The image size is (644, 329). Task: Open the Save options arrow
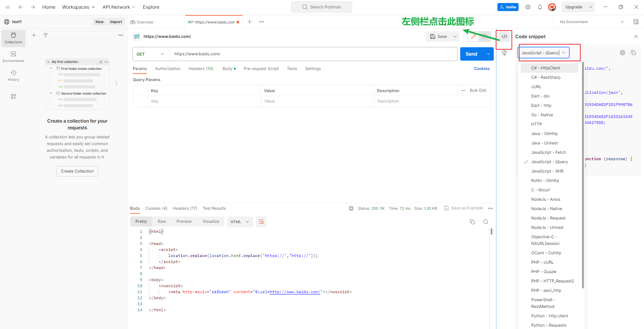[455, 37]
